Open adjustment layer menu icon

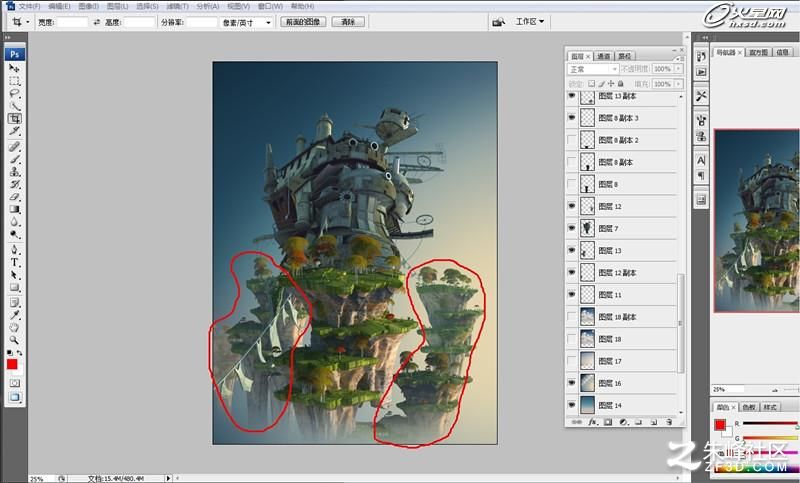pos(623,422)
